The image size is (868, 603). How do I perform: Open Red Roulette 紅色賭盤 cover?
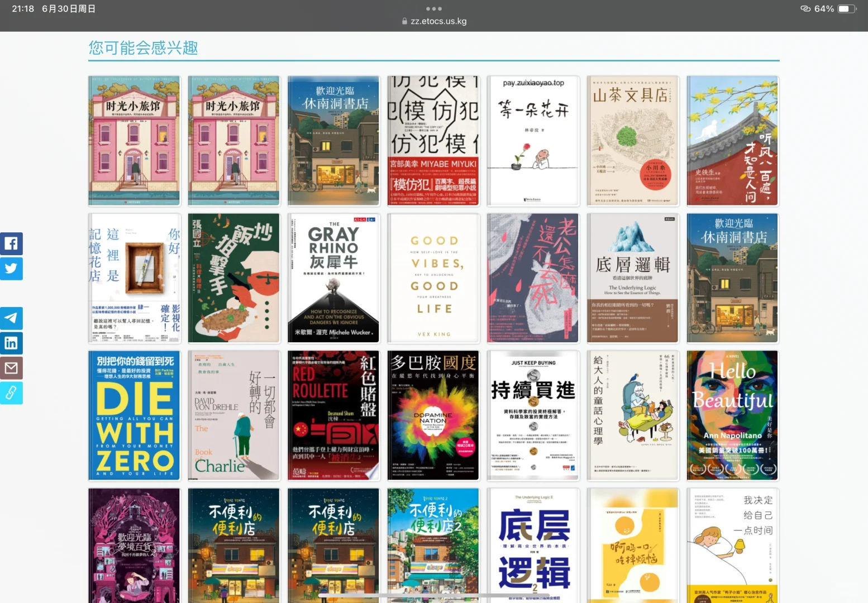click(333, 415)
